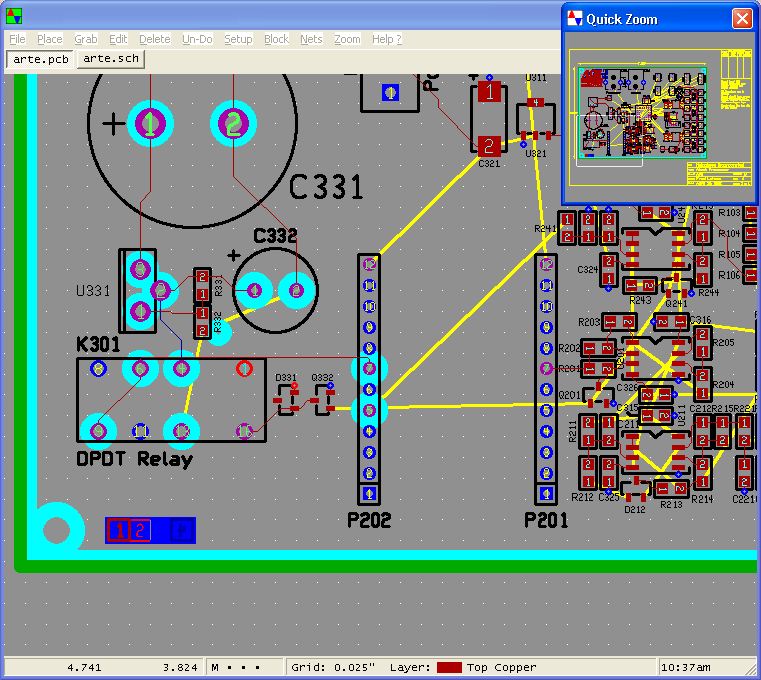Image resolution: width=761 pixels, height=680 pixels.
Task: Click bottom pin 1 of header P202
Action: (369, 494)
